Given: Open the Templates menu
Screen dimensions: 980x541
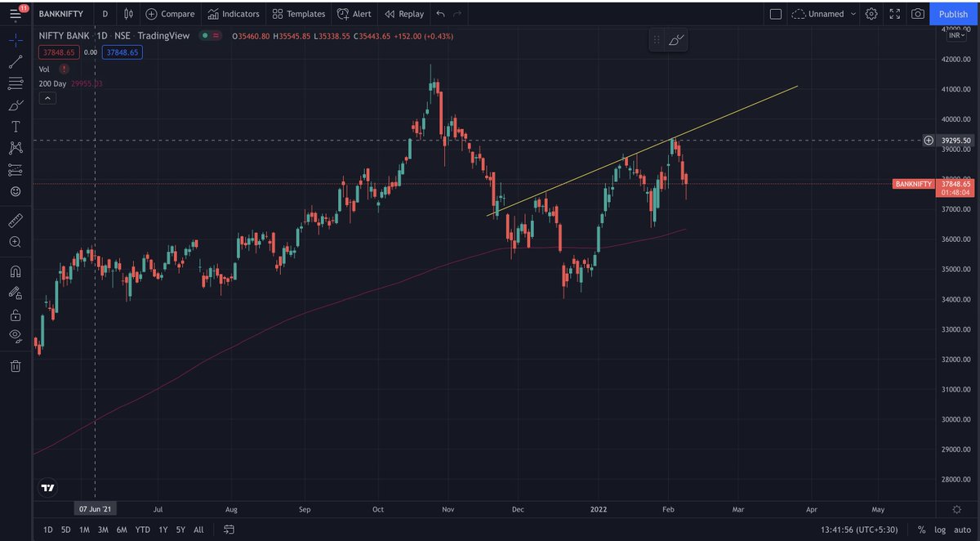Looking at the screenshot, I should [x=298, y=14].
